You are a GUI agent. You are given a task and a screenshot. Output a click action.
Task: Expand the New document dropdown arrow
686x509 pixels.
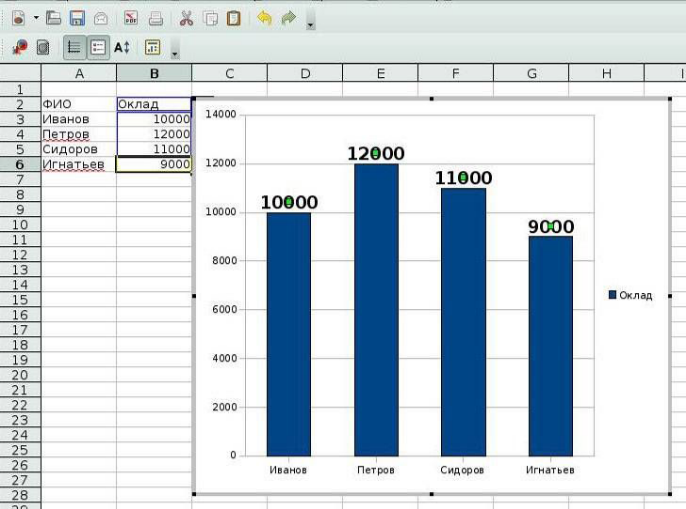(x=36, y=18)
